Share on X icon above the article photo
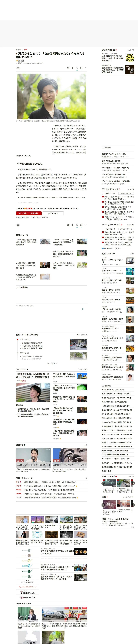Viewport: 138px width, 644px height. pyautogui.click(x=77, y=68)
